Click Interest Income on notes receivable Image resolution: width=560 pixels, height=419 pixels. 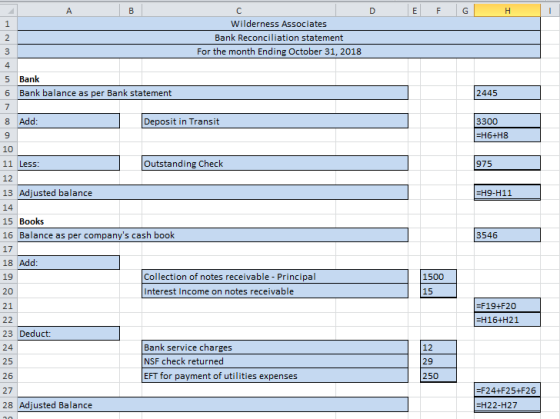coord(275,291)
